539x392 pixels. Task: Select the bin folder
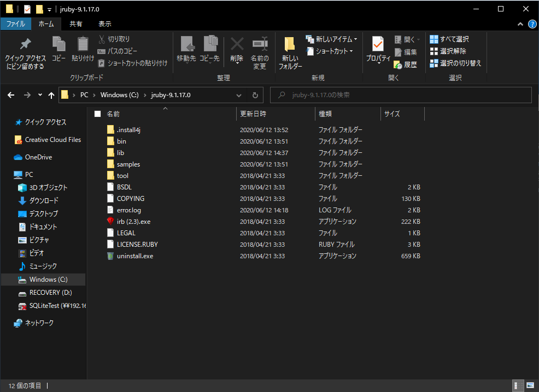[x=116, y=141]
